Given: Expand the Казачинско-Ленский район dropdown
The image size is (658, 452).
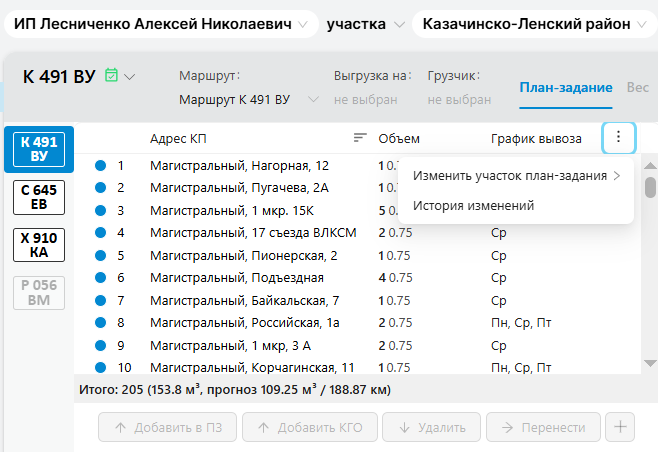Looking at the screenshot, I should tap(532, 24).
